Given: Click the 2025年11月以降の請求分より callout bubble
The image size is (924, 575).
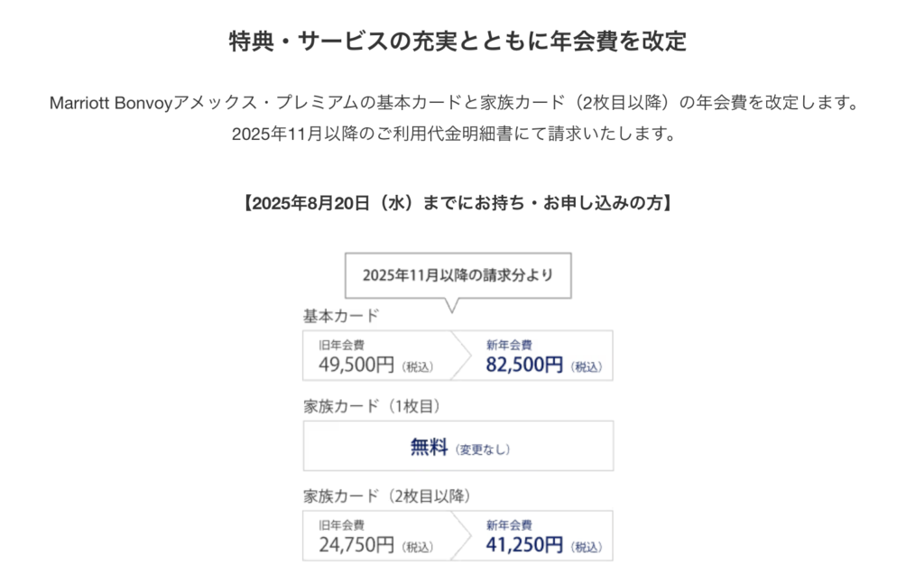Looking at the screenshot, I should [457, 275].
